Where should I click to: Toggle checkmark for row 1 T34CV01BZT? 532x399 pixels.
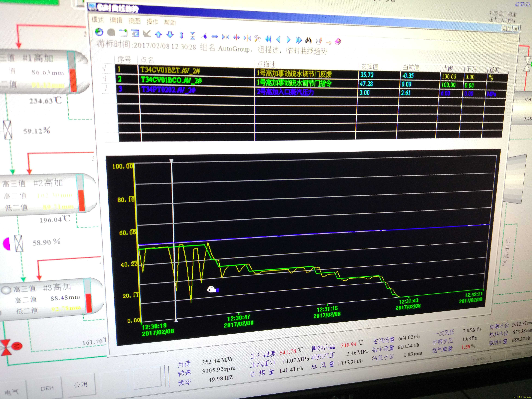tap(104, 69)
